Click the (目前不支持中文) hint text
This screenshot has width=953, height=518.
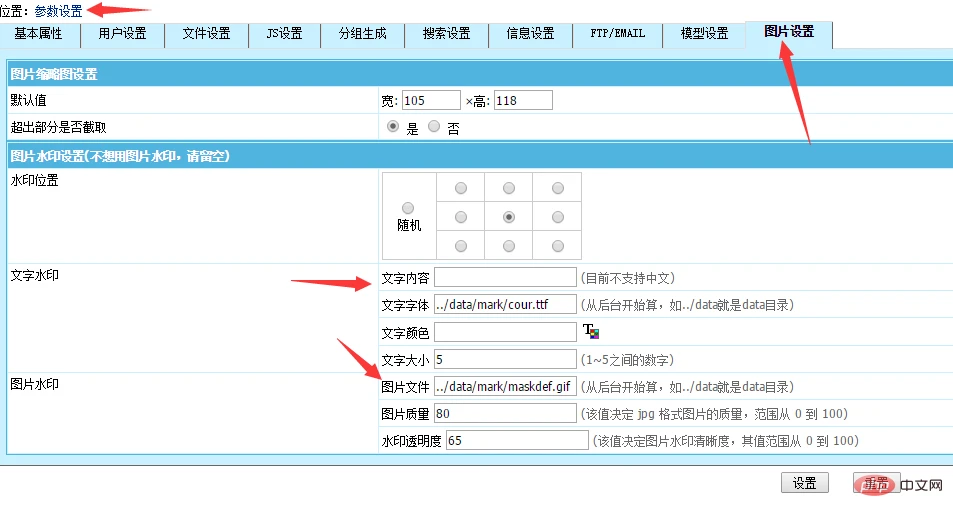pos(628,278)
